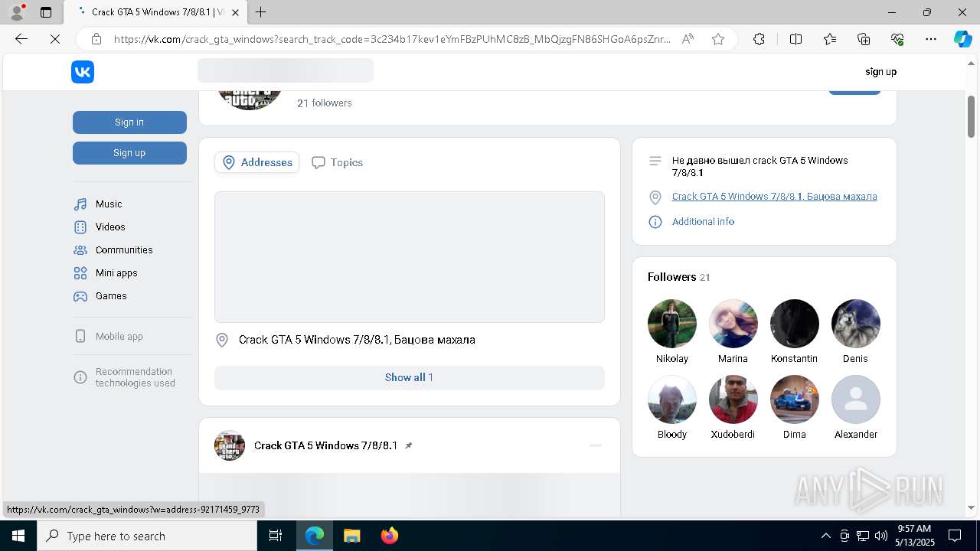
Task: Click the taskbar search box
Action: 147,536
